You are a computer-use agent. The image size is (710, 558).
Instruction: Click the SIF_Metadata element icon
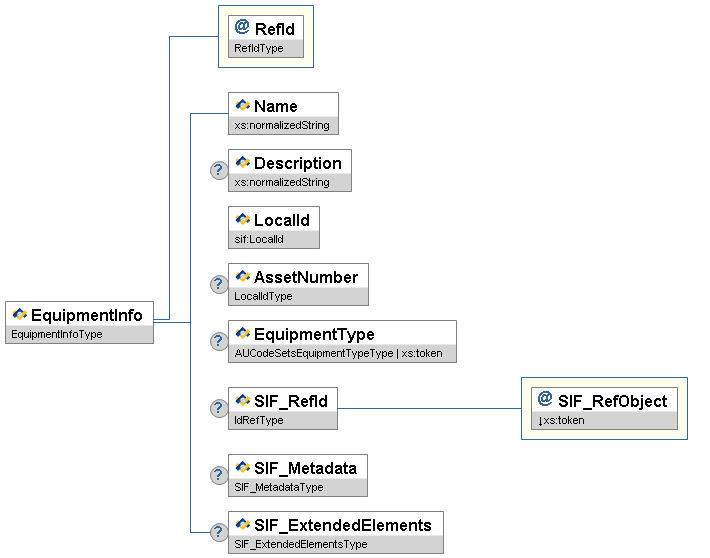tap(242, 467)
